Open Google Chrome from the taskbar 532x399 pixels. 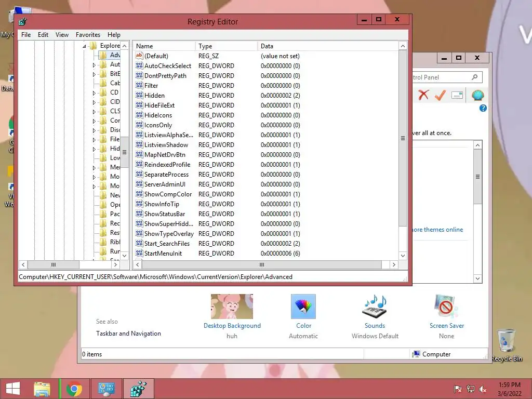point(74,389)
